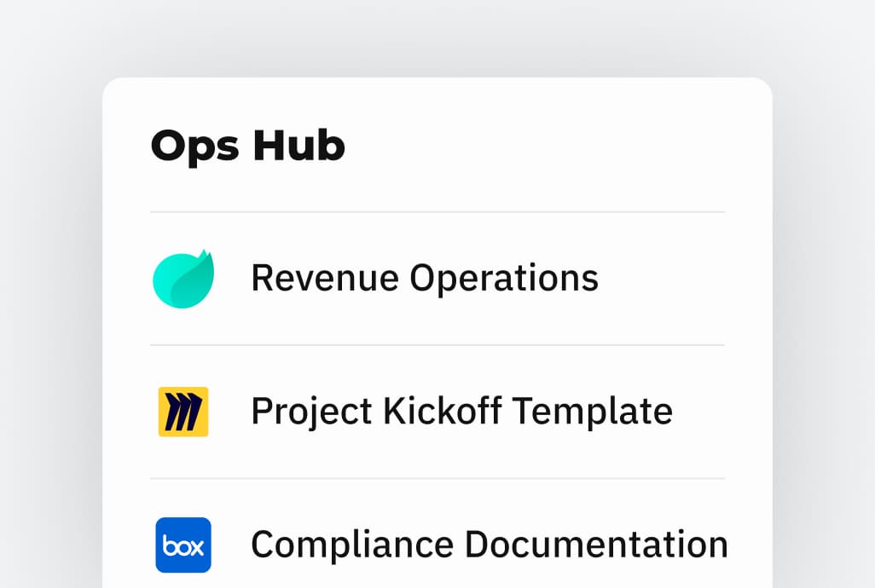Click the text label reading Revenue Operations

point(425,277)
